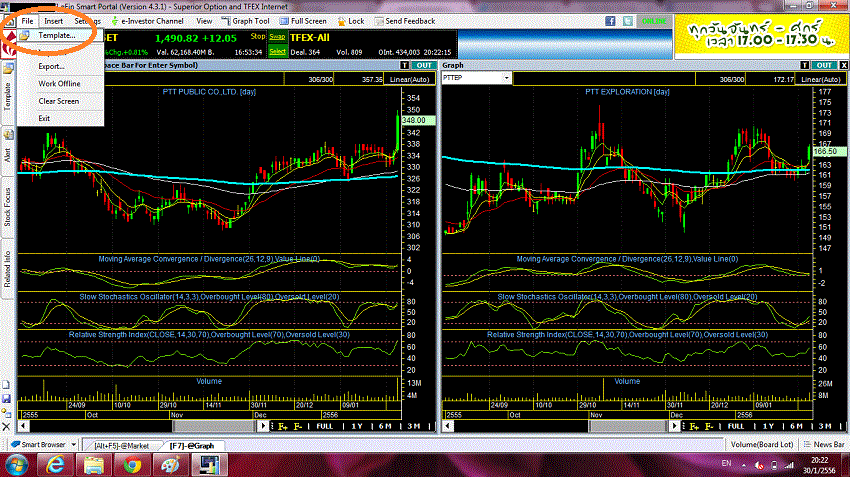Viewport: 850px width, 477px height.
Task: Activate the Lock toolbar button
Action: (351, 21)
